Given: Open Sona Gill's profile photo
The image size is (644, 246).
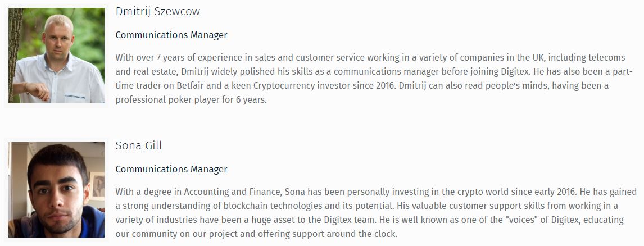Looking at the screenshot, I should click(x=57, y=189).
